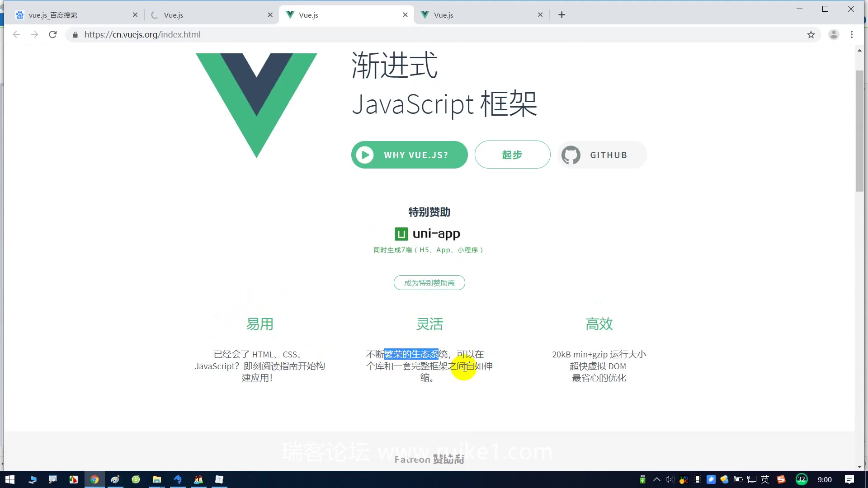Click the address bar URL
The width and height of the screenshot is (868, 488).
tap(142, 35)
